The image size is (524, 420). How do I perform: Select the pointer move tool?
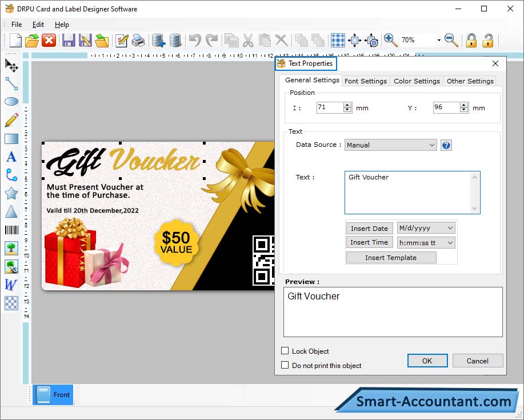(11, 66)
